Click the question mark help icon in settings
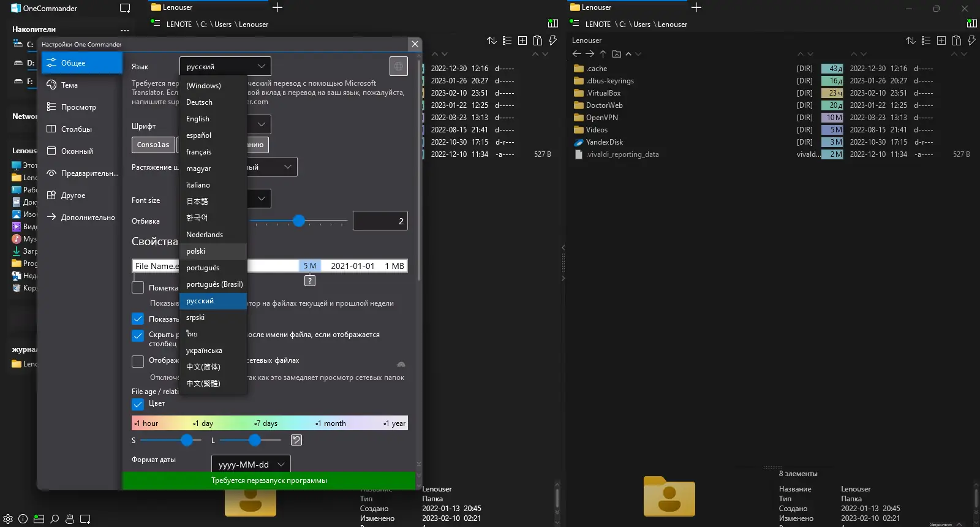 (310, 281)
